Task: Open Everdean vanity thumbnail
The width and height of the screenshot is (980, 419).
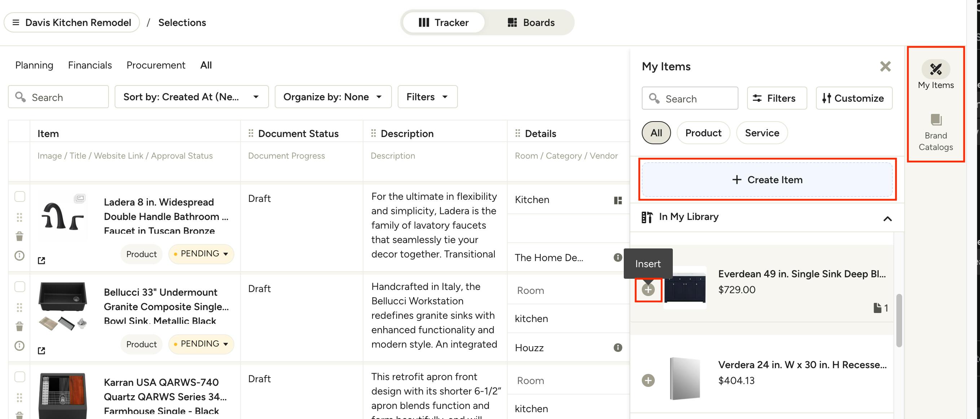Action: [x=685, y=287]
